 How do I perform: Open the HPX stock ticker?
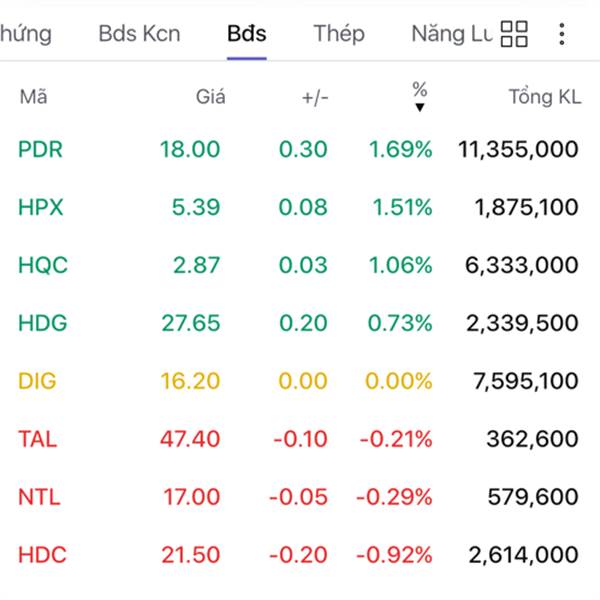40,208
